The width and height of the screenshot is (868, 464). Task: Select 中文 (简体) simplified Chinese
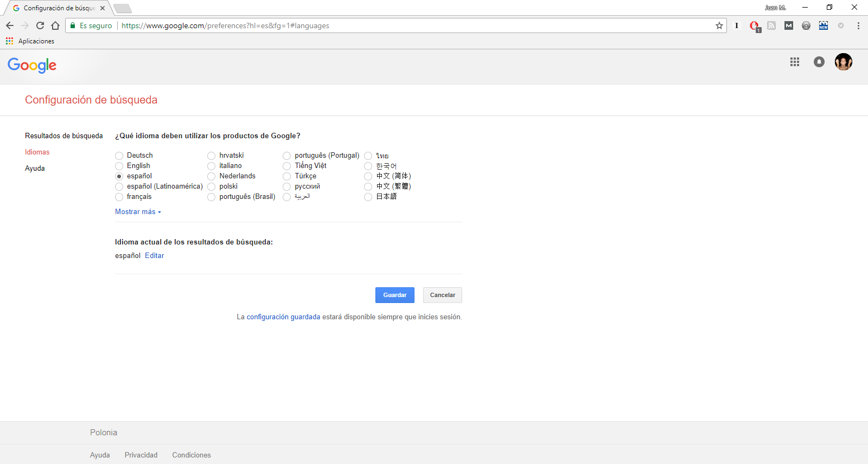368,177
